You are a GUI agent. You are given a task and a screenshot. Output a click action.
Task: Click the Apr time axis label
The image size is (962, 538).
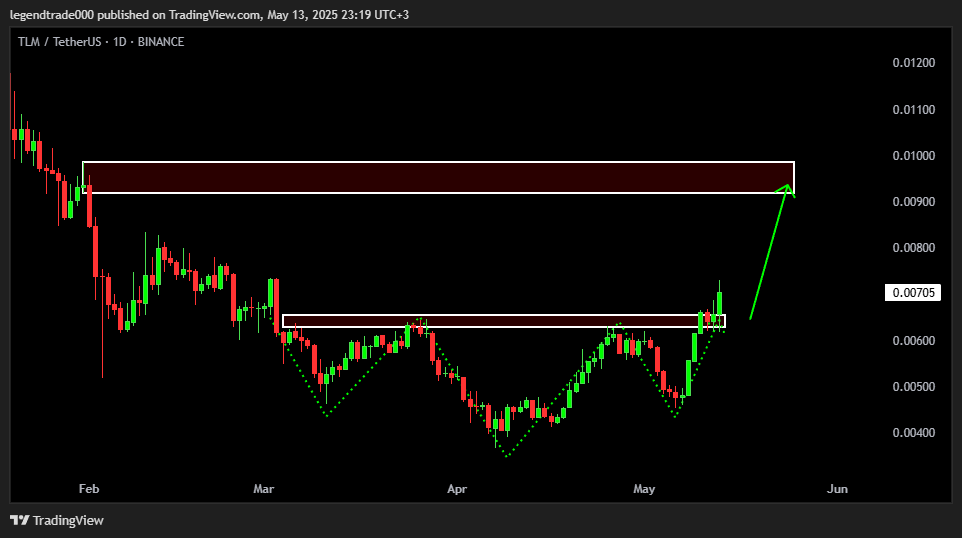(457, 489)
